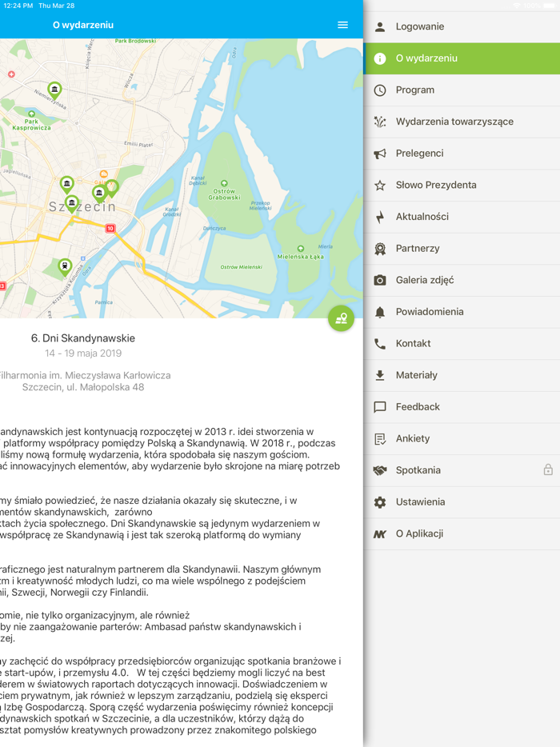This screenshot has width=560, height=747.
Task: Tap the train station pin on map
Action: 65,267
